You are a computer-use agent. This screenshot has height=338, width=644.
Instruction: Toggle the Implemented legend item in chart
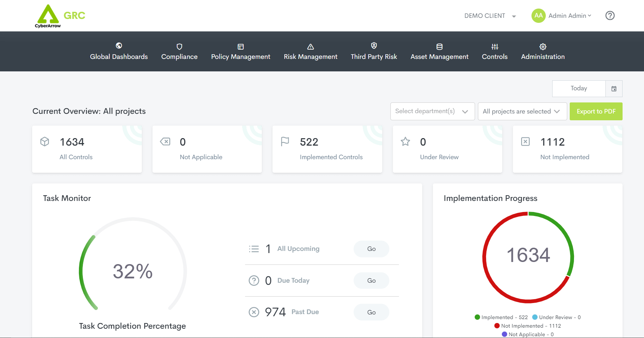click(x=501, y=317)
